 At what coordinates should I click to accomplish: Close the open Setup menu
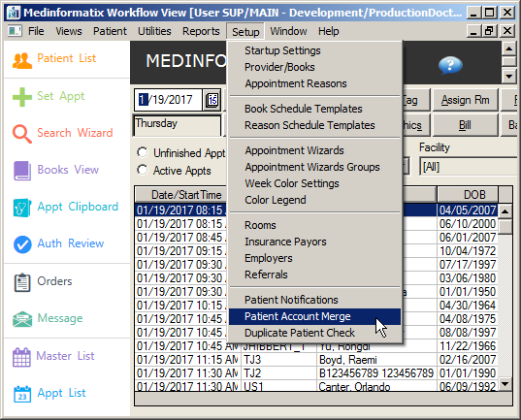(245, 32)
